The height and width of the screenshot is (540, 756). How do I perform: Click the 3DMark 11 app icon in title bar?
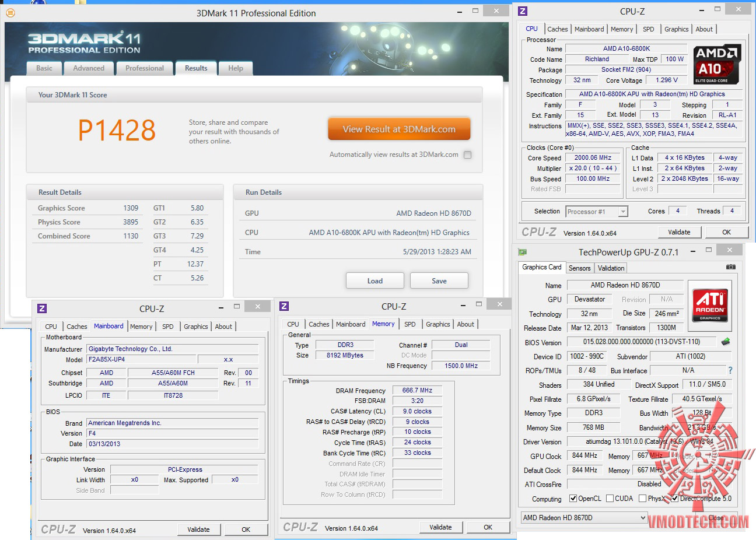click(10, 12)
